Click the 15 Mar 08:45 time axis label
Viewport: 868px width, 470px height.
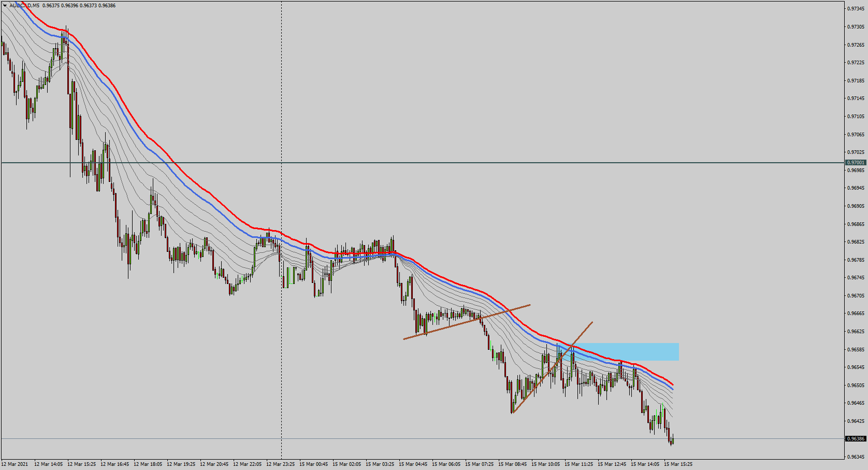tap(512, 464)
